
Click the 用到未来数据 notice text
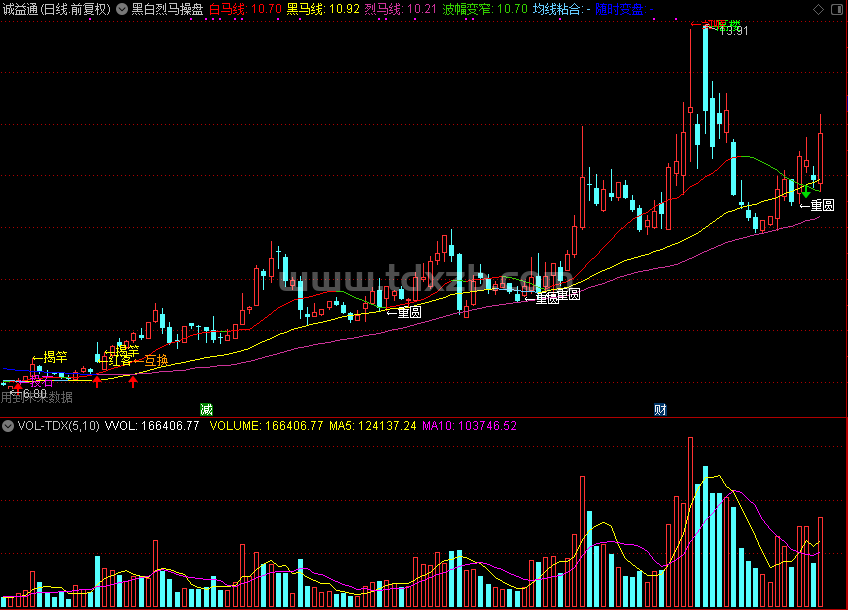(x=37, y=398)
